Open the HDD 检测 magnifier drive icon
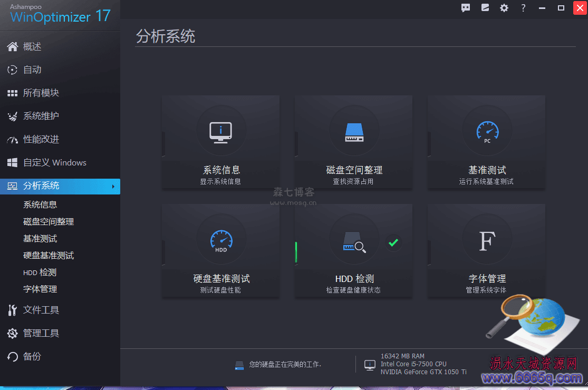 [x=354, y=242]
